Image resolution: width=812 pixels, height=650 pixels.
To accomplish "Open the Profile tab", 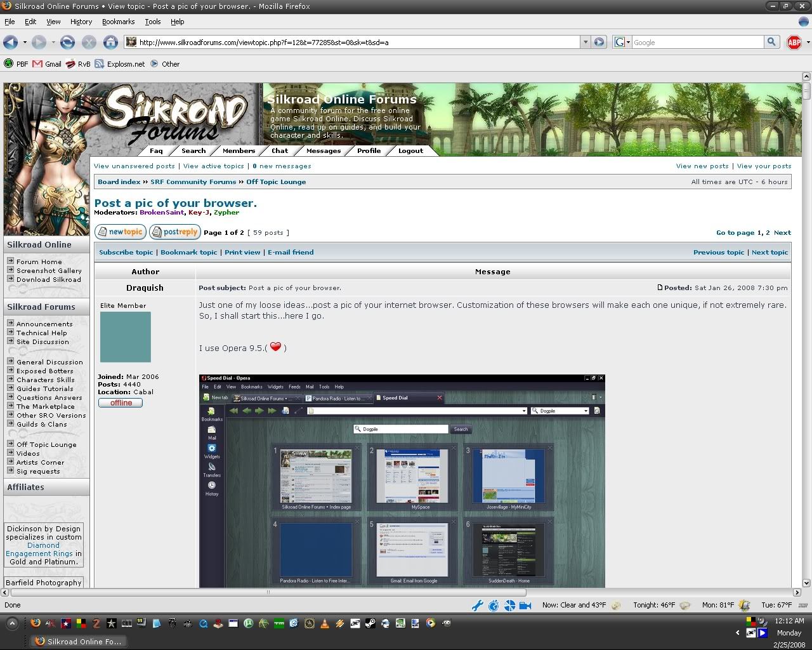I will [369, 151].
